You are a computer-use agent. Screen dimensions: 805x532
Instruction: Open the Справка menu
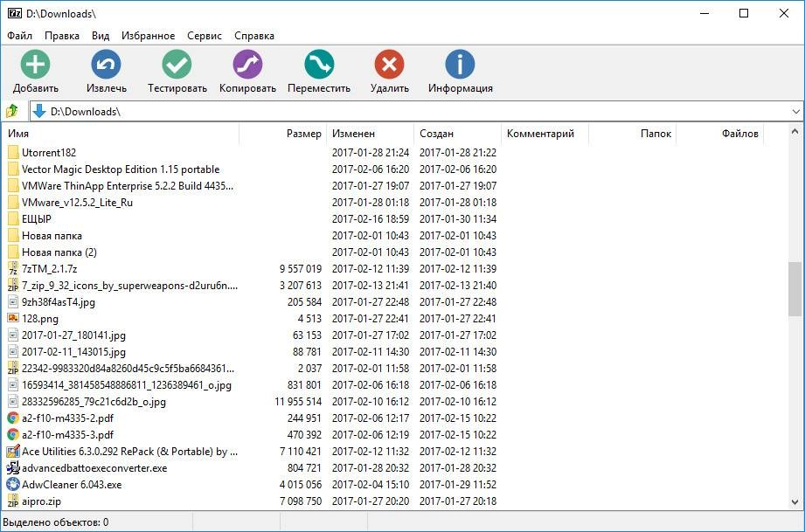point(254,36)
